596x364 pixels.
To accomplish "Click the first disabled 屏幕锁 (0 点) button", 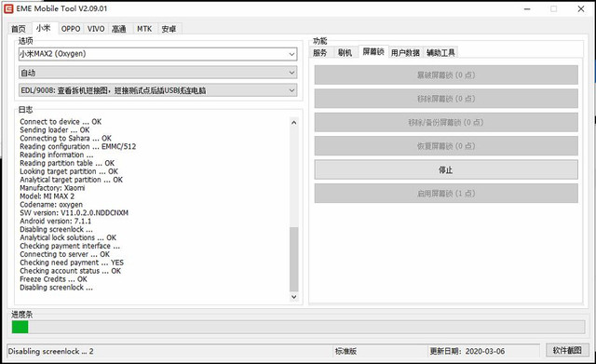I will (x=446, y=74).
